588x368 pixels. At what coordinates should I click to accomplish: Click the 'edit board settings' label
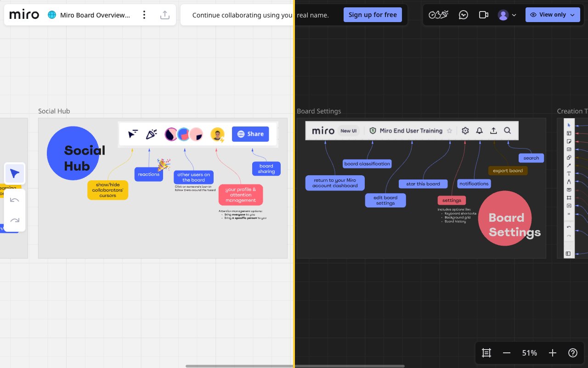(x=385, y=200)
